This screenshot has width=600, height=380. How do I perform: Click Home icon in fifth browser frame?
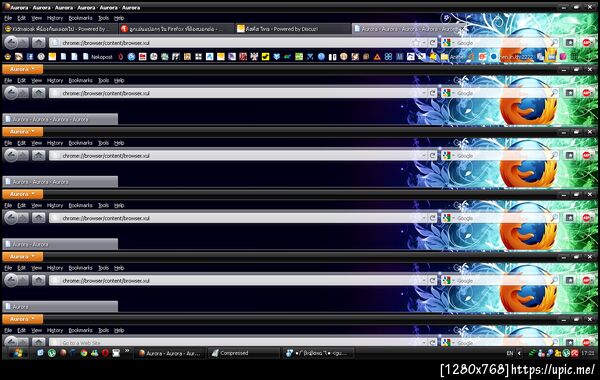pyautogui.click(x=38, y=280)
